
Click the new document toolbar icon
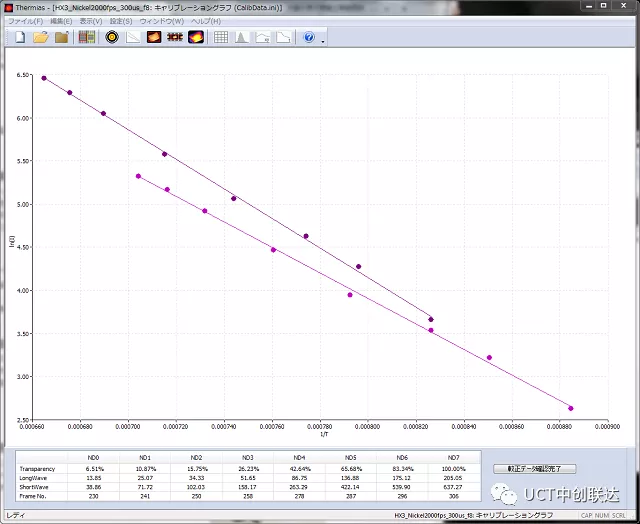(x=20, y=38)
